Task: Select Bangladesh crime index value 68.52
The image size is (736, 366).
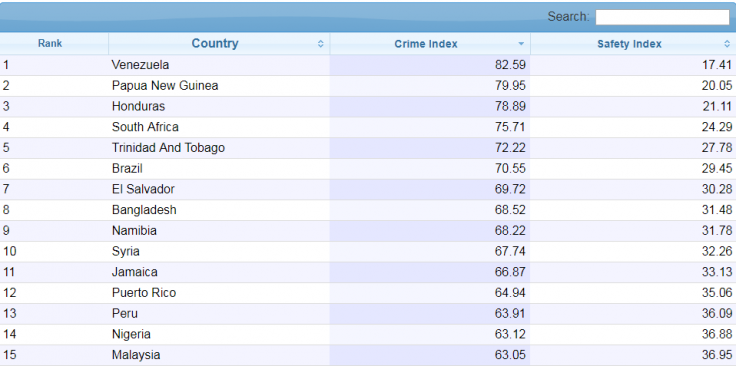Action: point(510,210)
